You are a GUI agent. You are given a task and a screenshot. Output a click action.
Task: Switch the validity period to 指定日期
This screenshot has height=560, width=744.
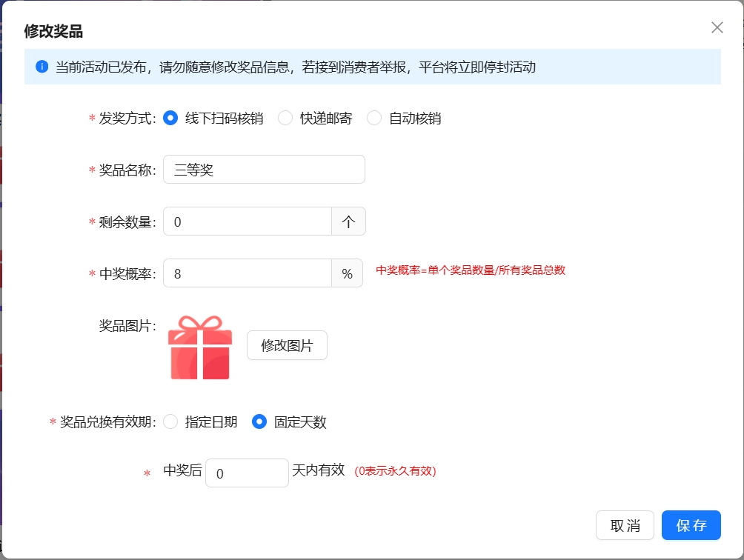pos(170,422)
